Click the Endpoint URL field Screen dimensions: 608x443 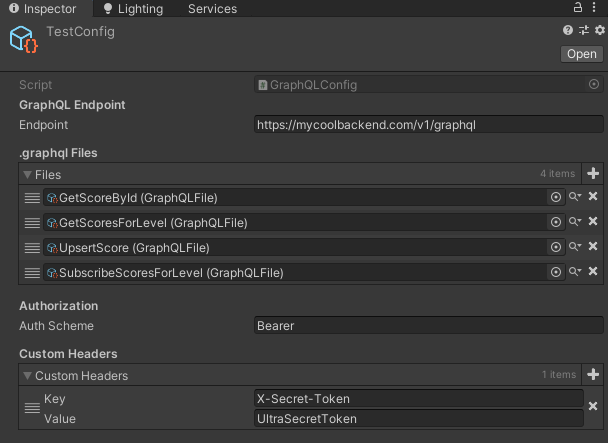(x=428, y=125)
